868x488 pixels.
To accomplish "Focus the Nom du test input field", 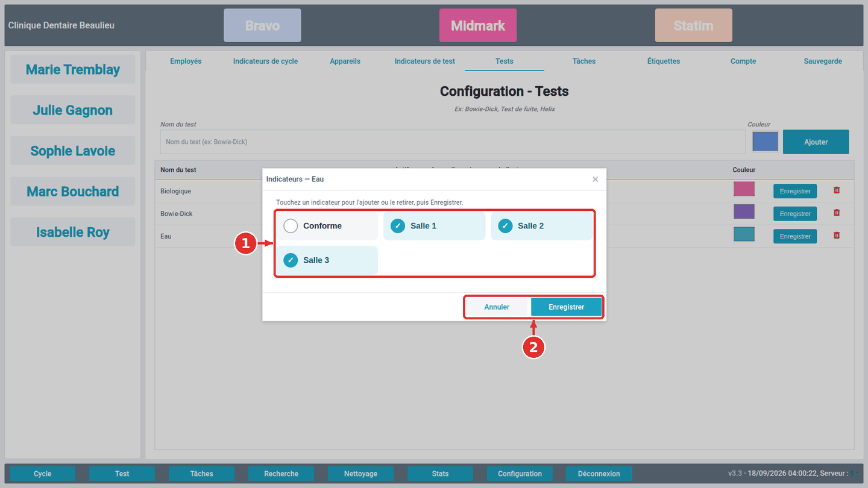I will click(453, 142).
